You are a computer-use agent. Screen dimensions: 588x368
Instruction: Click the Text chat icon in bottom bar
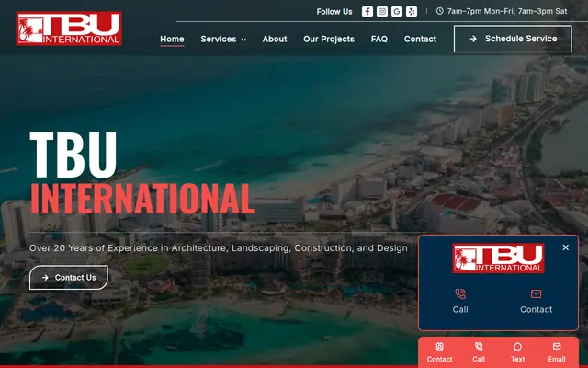point(517,346)
